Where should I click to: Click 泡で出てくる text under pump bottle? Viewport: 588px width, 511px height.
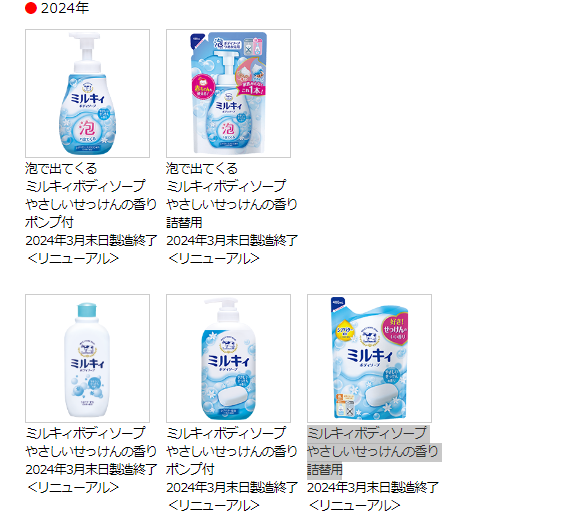[x=61, y=168]
